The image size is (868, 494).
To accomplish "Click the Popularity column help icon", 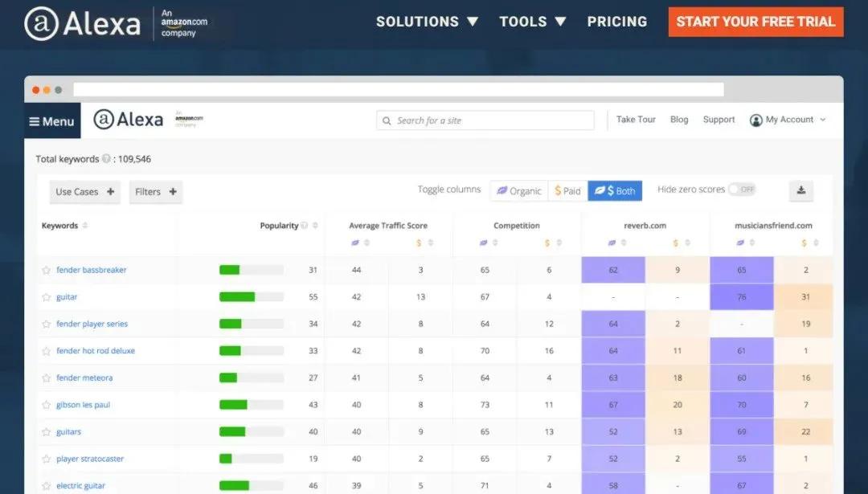I will [x=305, y=226].
